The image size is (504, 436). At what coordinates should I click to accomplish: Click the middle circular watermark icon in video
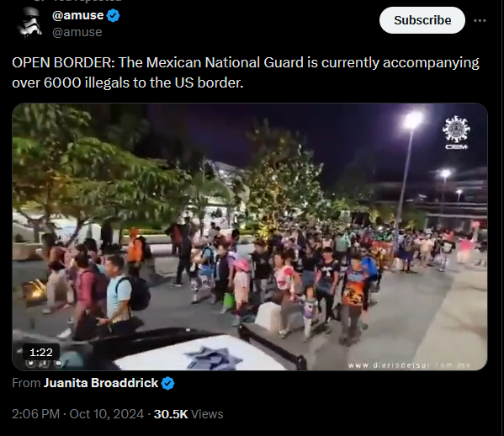click(45, 364)
